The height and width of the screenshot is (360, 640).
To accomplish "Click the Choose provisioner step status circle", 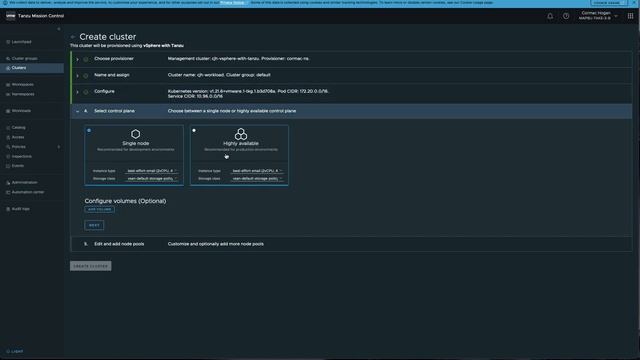I will click(x=86, y=59).
